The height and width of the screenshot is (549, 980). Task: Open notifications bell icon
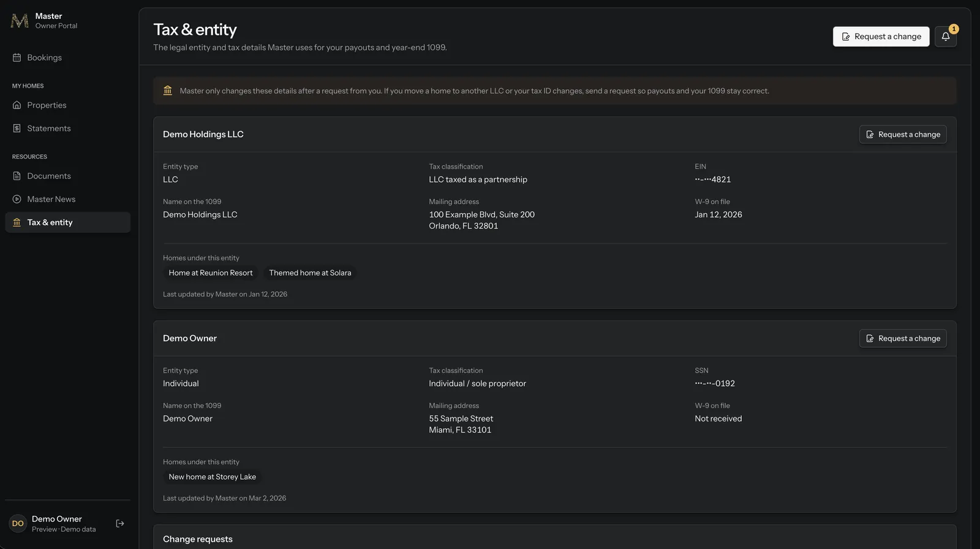tap(946, 37)
